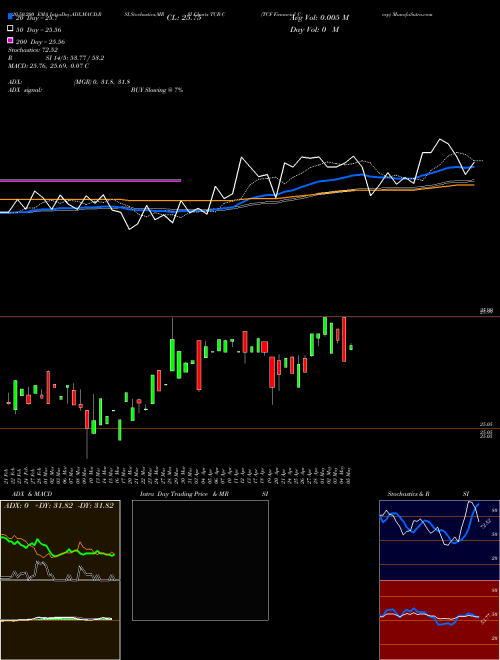Click the 'Stochastics & R' panel title
The height and width of the screenshot is (660, 500).
click(x=409, y=494)
